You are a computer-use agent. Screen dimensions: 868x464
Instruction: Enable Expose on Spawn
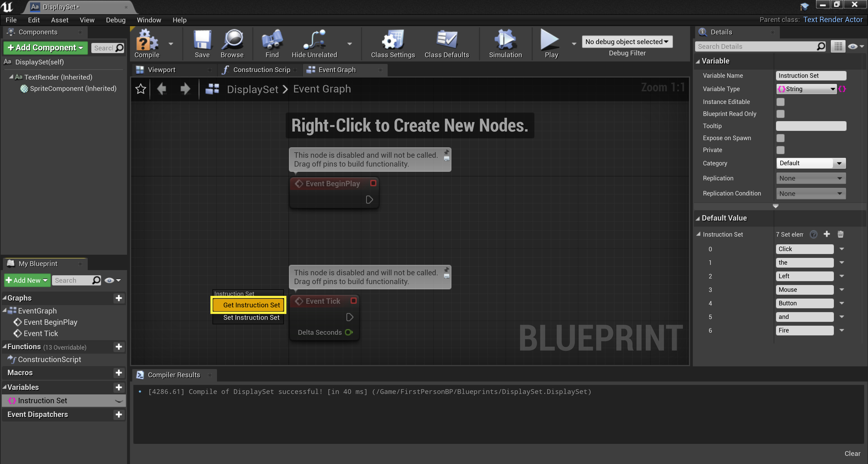click(781, 138)
